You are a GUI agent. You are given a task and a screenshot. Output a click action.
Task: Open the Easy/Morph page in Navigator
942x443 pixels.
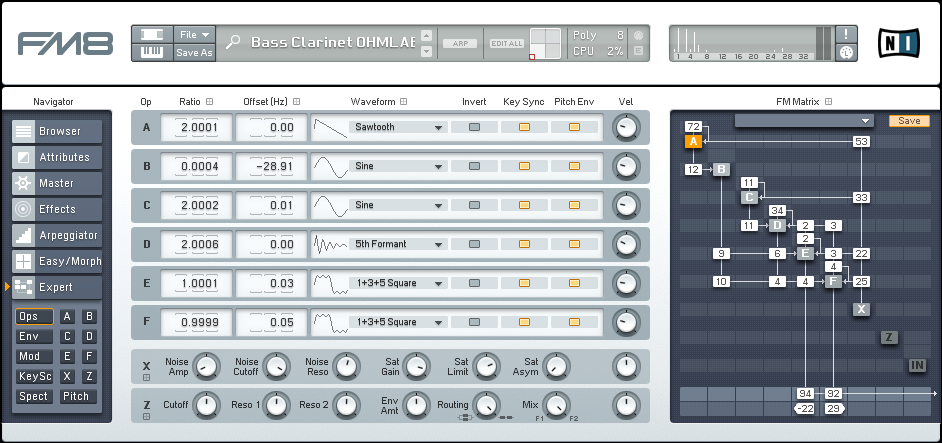(57, 261)
